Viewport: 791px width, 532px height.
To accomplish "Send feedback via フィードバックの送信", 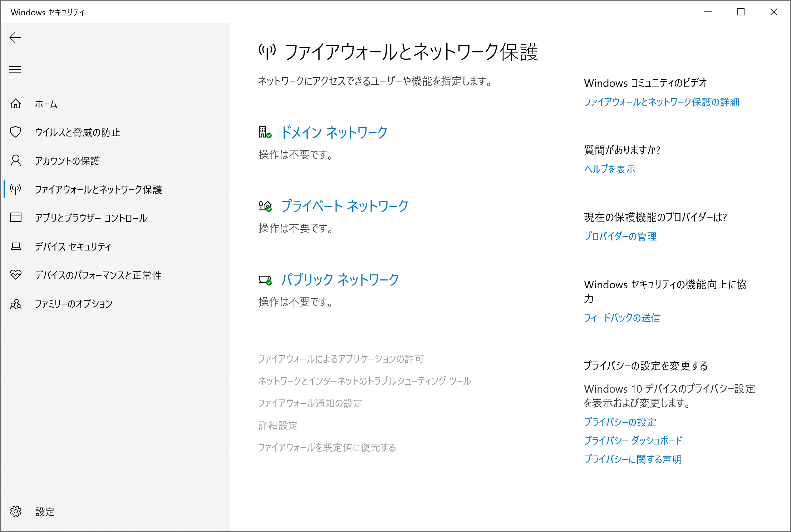I will coord(622,318).
